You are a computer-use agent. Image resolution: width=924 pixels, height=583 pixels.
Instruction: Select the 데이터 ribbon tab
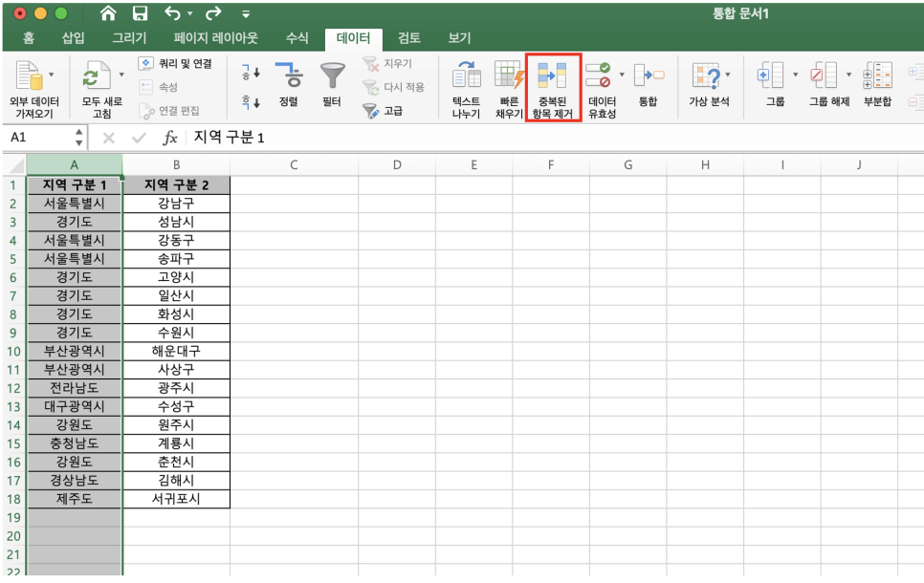[353, 39]
